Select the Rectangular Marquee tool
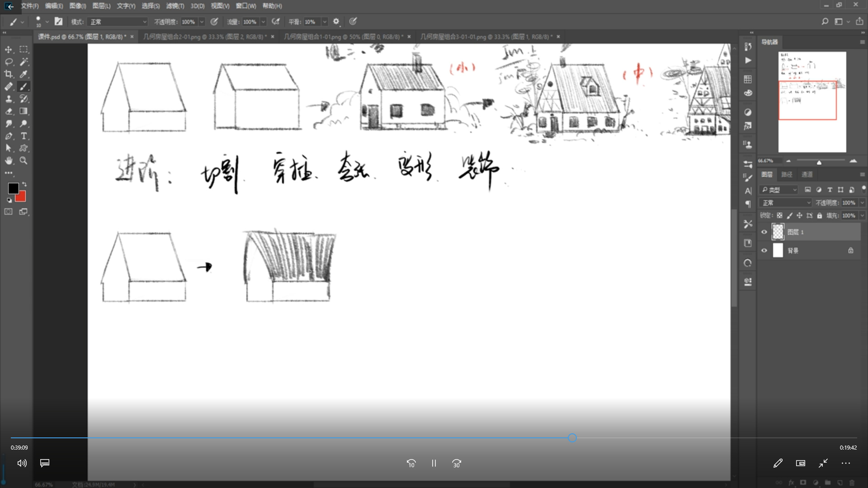This screenshot has width=868, height=488. point(24,49)
